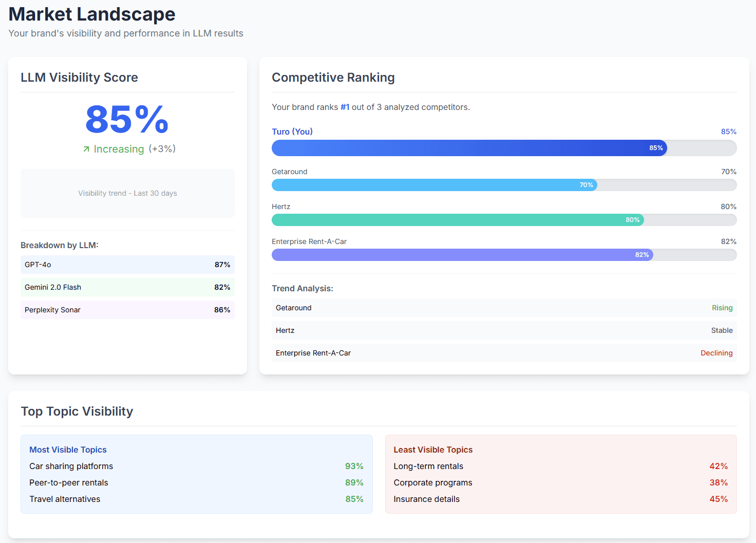Click the Declining label for Enterprise Rent-A-Car
The width and height of the screenshot is (756, 543).
716,353
